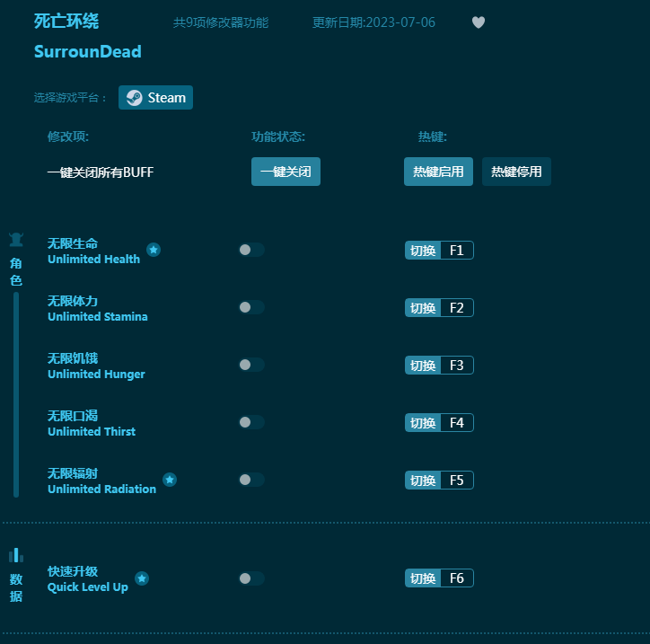
Task: Click the 死亡环绕 title text
Action: click(66, 22)
